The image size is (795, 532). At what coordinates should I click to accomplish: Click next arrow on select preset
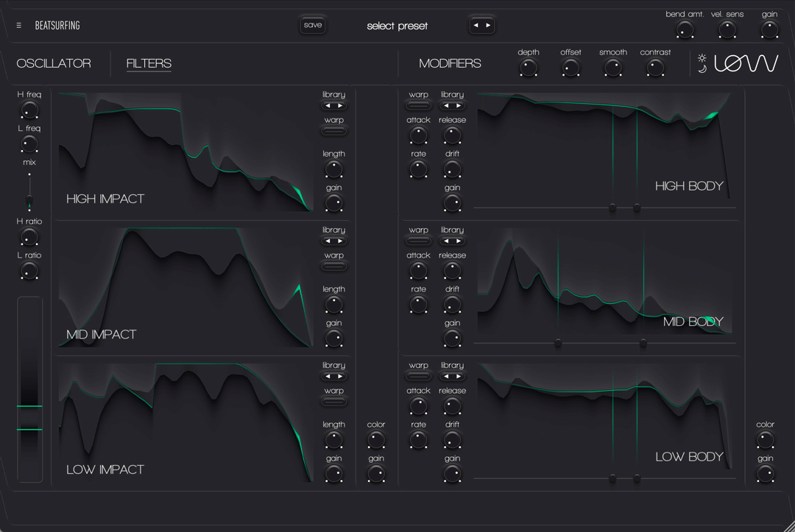[487, 24]
